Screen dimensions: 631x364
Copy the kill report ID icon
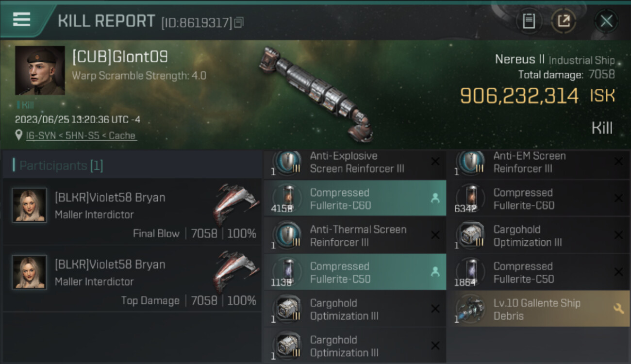click(238, 22)
